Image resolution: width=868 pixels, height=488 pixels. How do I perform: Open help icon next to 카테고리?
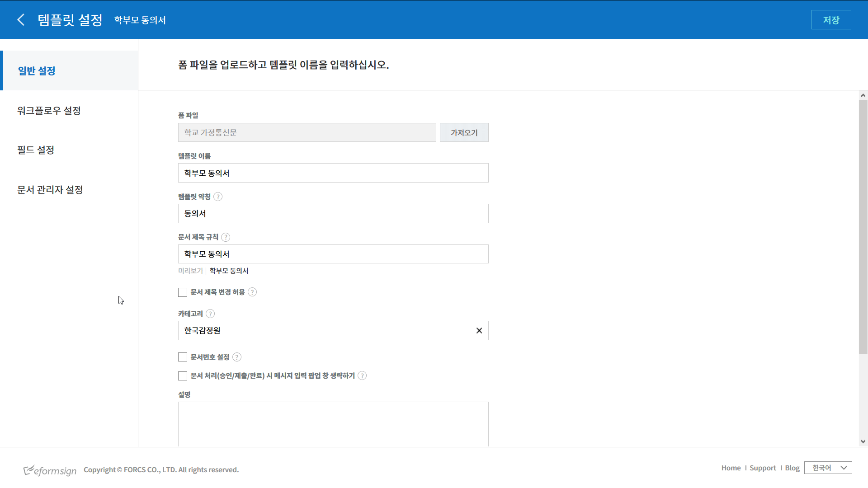210,314
